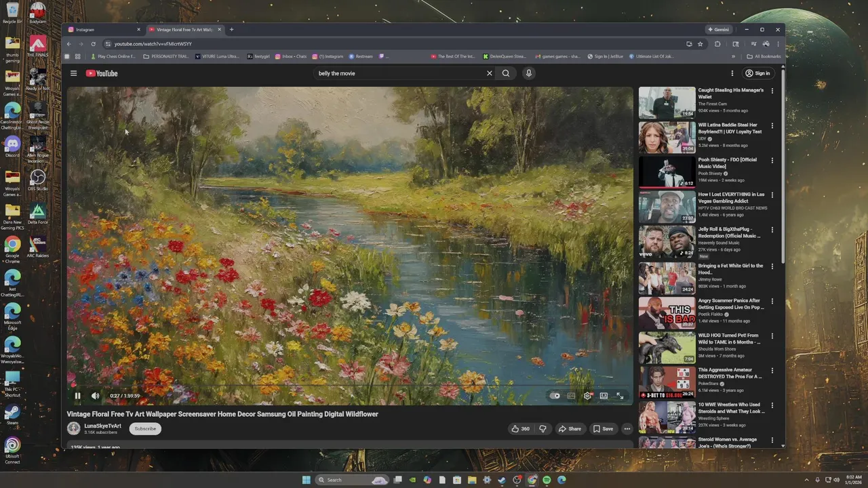Open the PERSONALITY TRAI... bookmarks folder
Screen dimensions: 868x488
[166, 56]
